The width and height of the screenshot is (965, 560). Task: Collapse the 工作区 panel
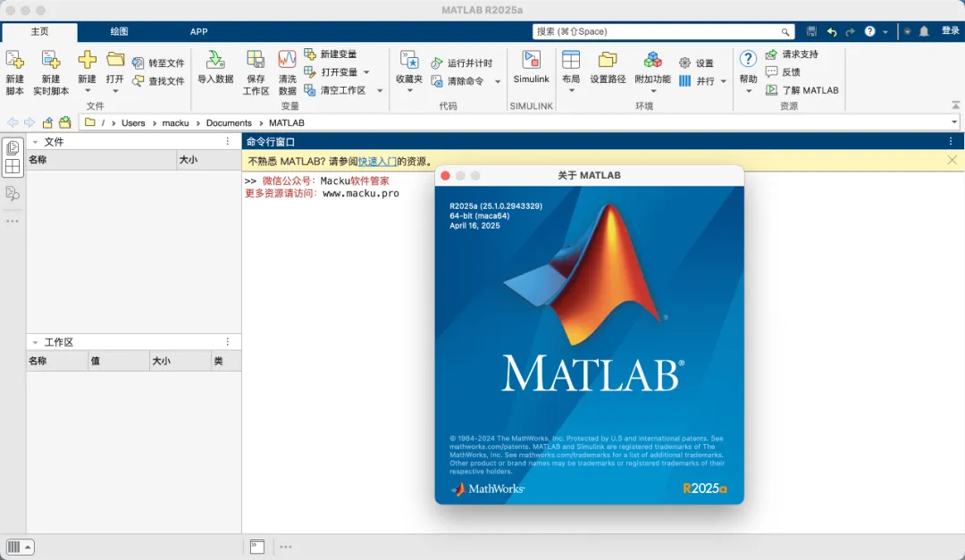[x=35, y=342]
